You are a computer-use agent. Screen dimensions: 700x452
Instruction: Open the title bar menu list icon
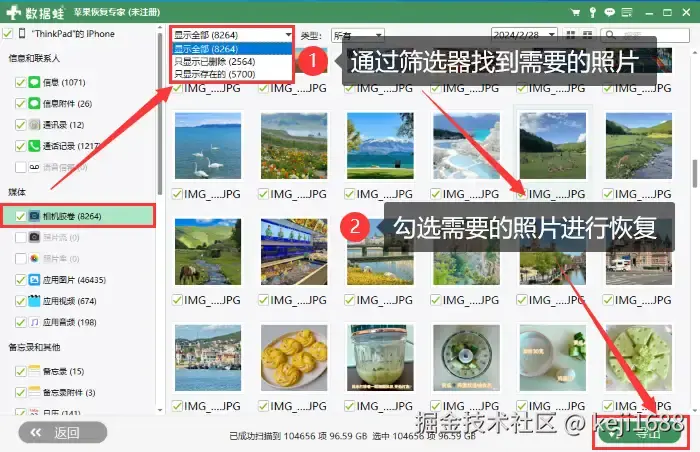(x=627, y=13)
